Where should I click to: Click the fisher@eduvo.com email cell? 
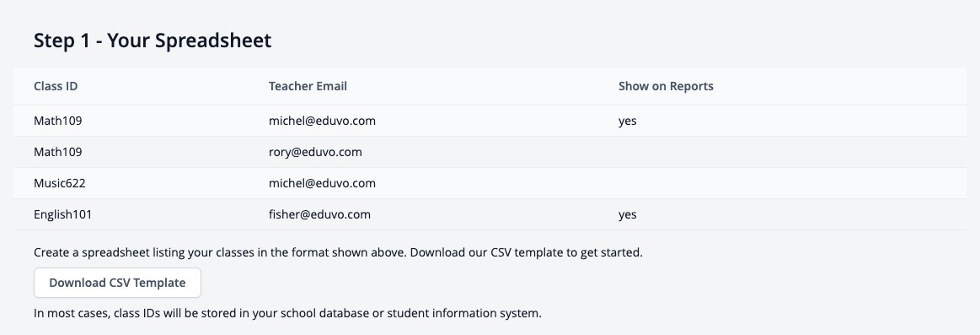[319, 215]
